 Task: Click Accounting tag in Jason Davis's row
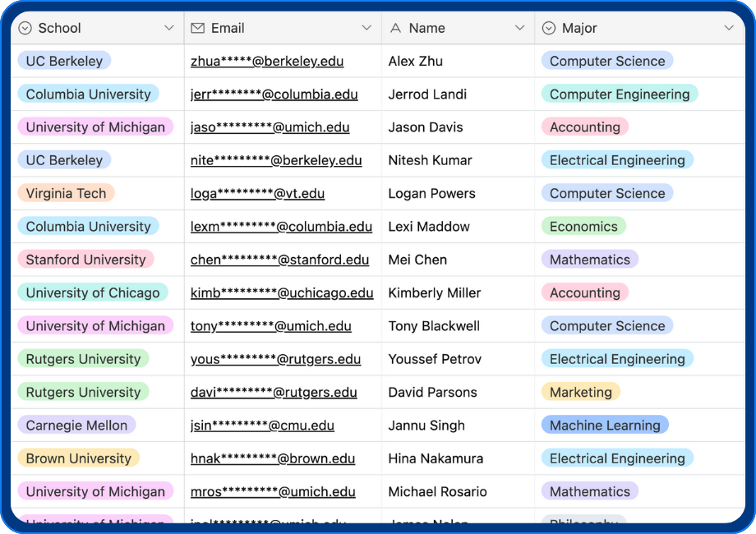point(585,127)
